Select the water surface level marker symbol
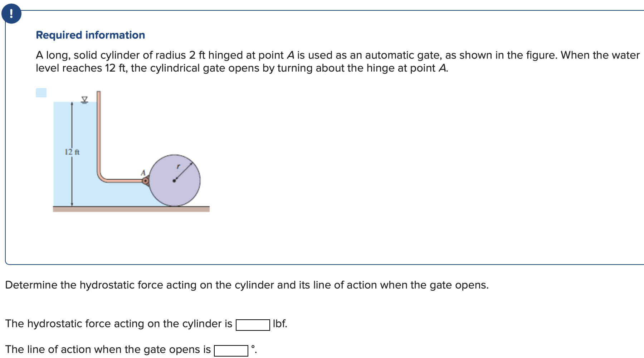Image resolution: width=644 pixels, height=358 pixels. point(84,99)
